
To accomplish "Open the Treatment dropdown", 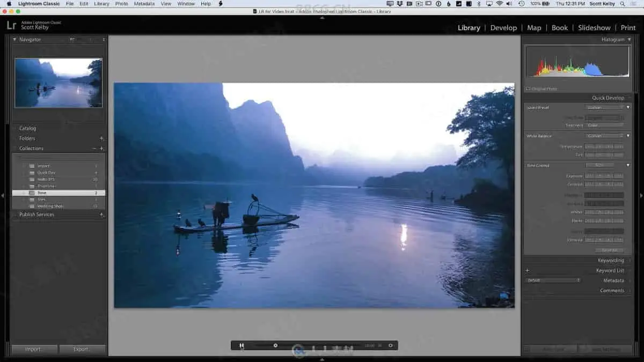I will 605,125.
